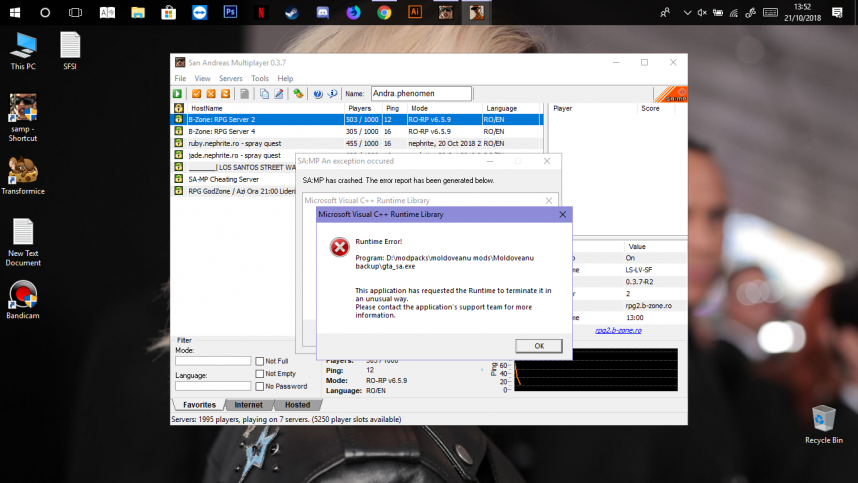Expand hidden system tray icons chevron
858x483 pixels.
687,12
